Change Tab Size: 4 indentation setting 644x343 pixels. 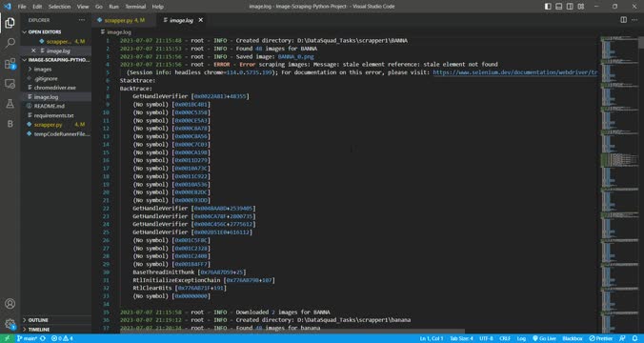point(461,338)
